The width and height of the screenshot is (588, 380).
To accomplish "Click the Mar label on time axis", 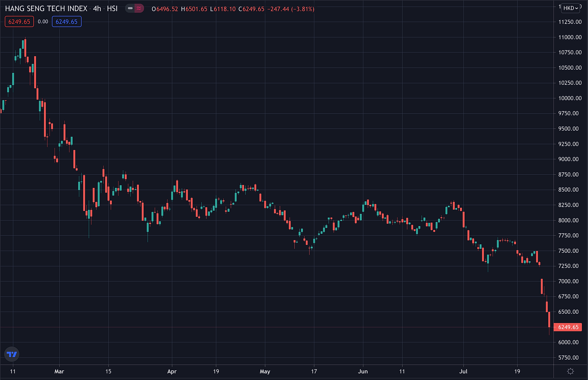I will (59, 371).
